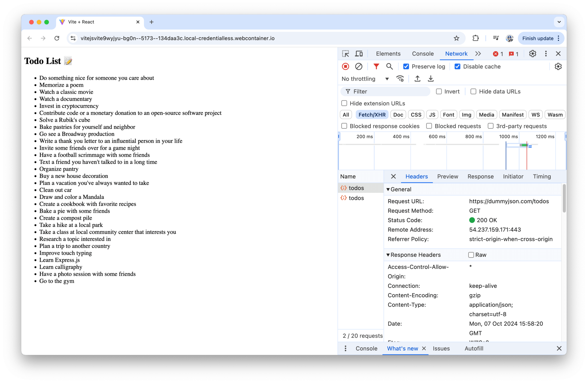Uncheck the Preserve log checkbox
588x383 pixels.
[x=406, y=66]
